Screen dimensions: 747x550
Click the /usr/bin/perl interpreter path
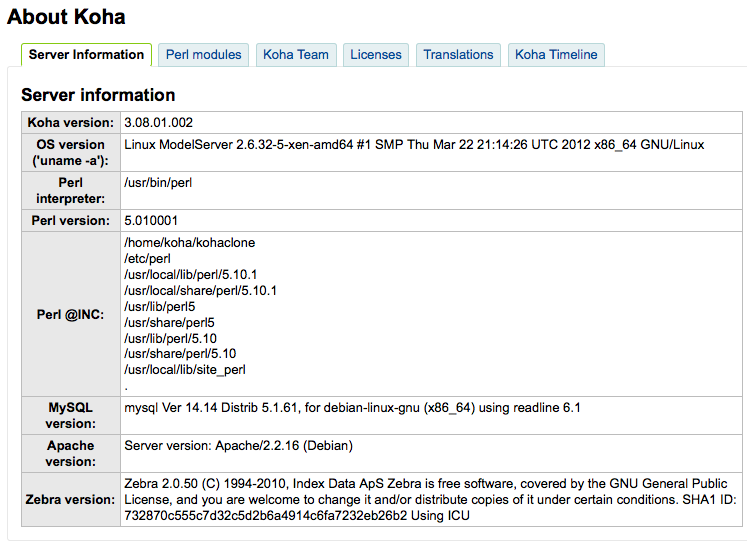coord(158,183)
